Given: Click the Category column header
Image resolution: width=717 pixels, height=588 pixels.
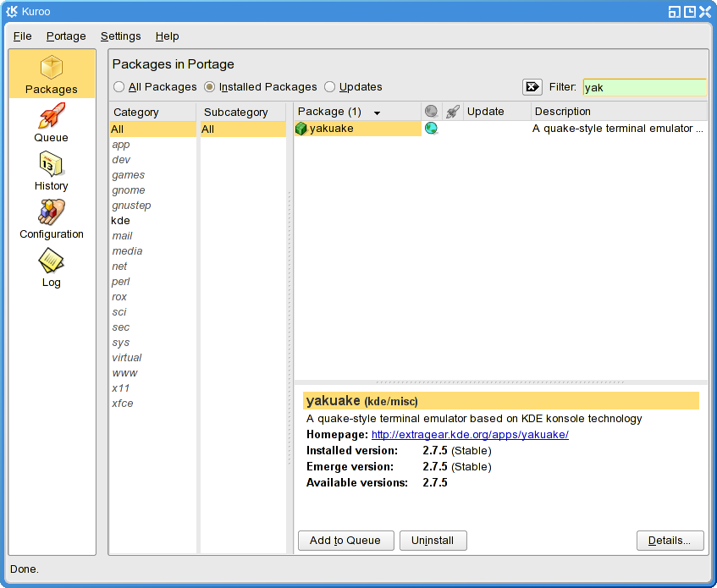Looking at the screenshot, I should pos(152,112).
